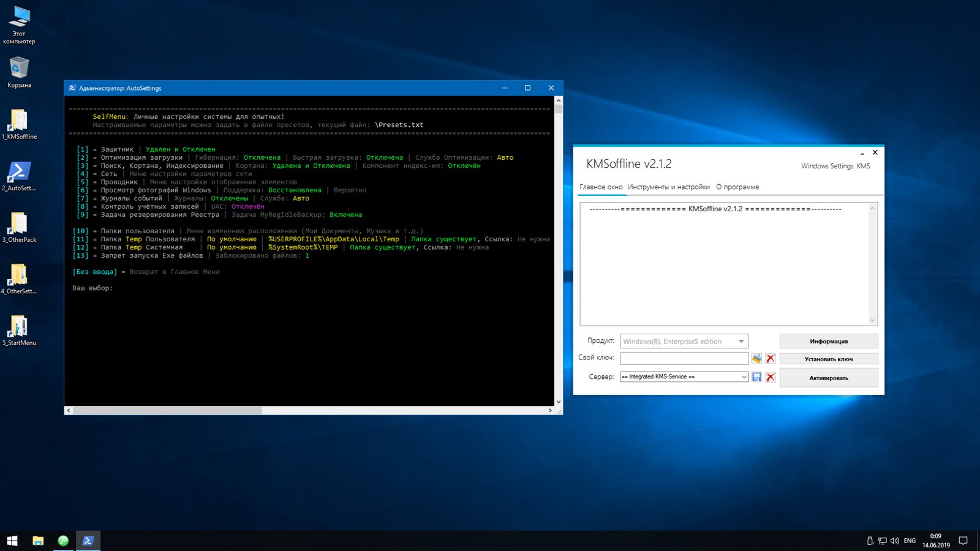Viewport: 980px width, 551px height.
Task: Minimize the AutoSettings console window
Action: [x=505, y=88]
